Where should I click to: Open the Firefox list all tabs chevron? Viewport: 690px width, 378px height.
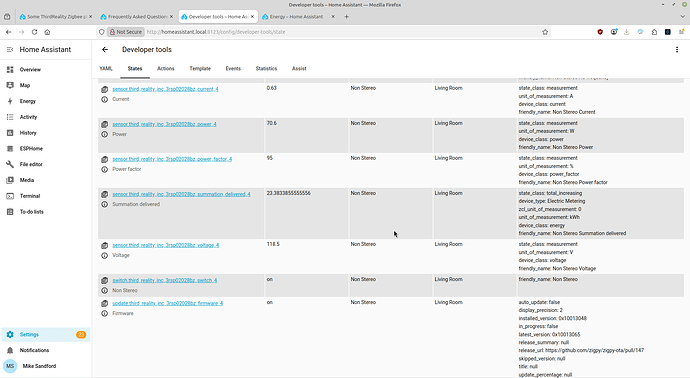tap(683, 17)
